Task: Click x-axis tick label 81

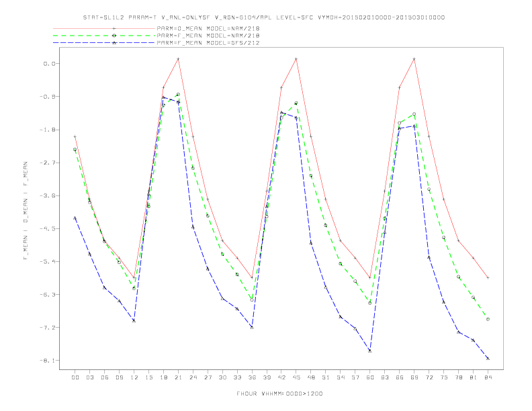Action: 474,377
